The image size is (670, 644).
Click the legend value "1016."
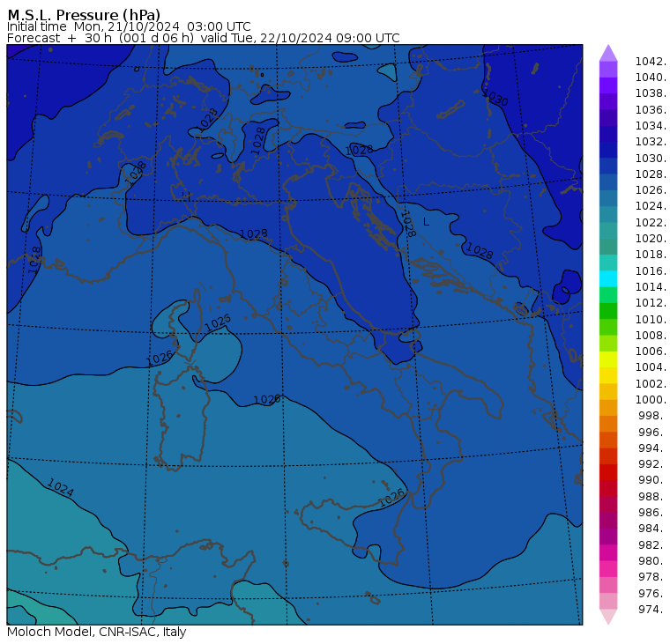(651, 270)
